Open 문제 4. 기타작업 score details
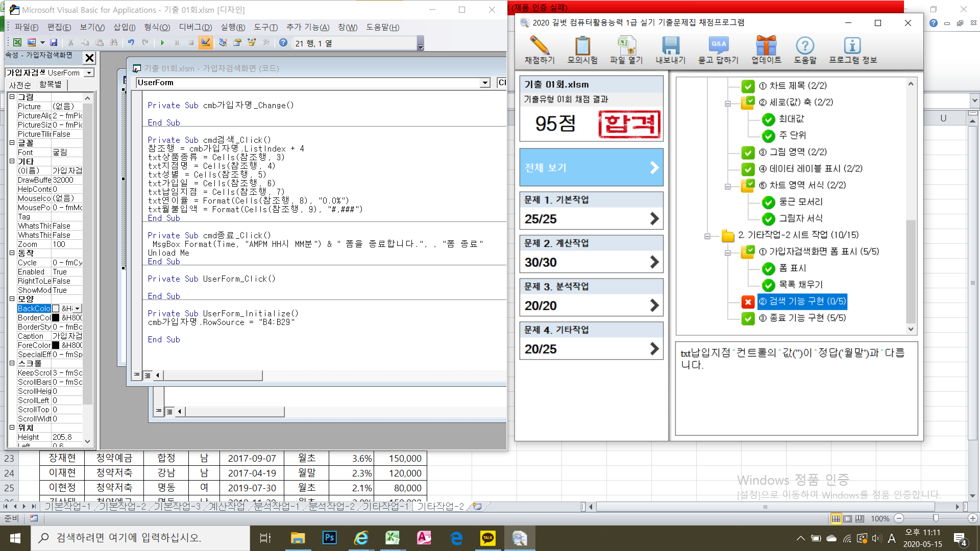Screen dimensions: 980x551 [x=591, y=349]
